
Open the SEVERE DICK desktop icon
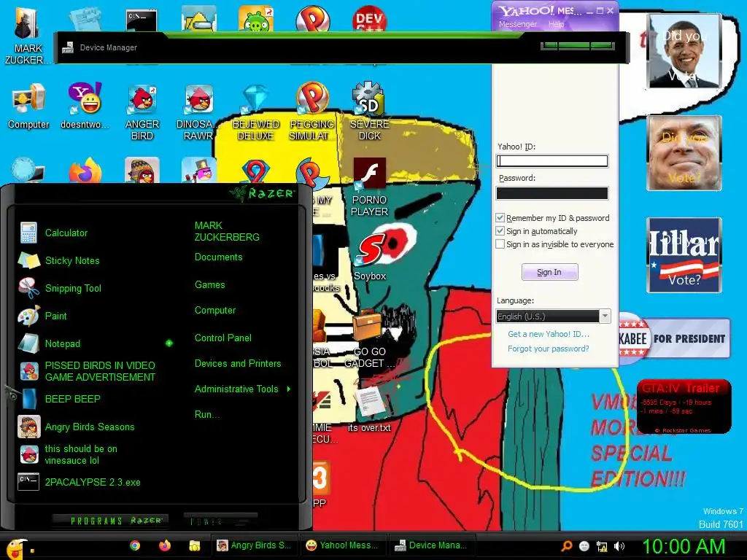pyautogui.click(x=369, y=112)
